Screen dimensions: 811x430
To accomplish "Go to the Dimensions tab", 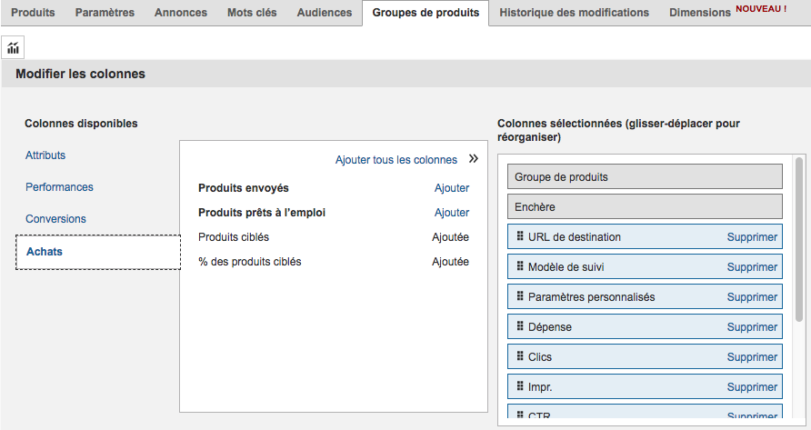I will click(x=699, y=13).
